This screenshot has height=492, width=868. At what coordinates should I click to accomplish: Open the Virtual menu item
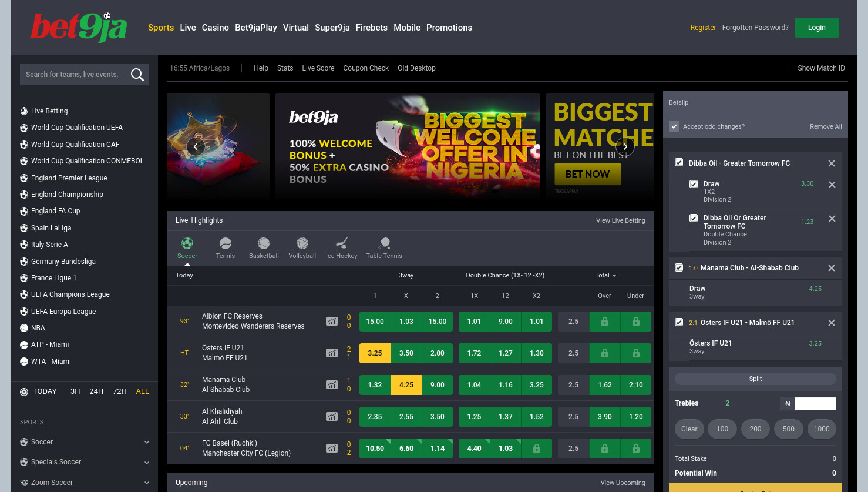pyautogui.click(x=296, y=28)
